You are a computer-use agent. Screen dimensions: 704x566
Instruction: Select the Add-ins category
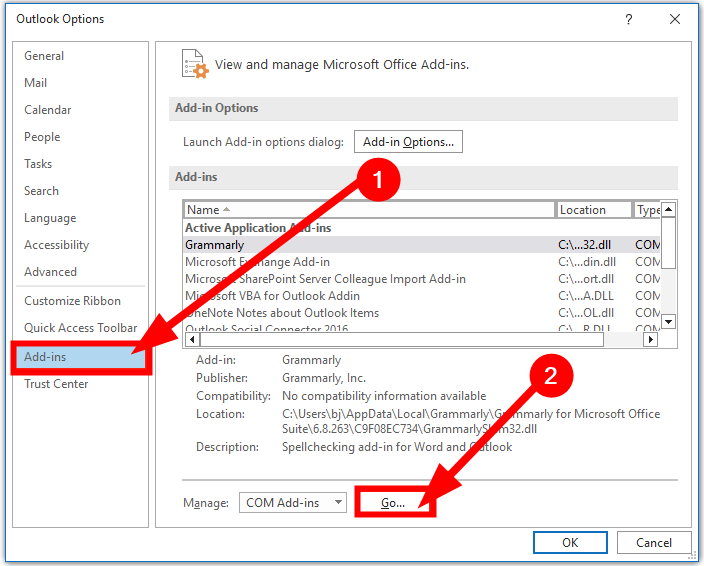pyautogui.click(x=81, y=357)
